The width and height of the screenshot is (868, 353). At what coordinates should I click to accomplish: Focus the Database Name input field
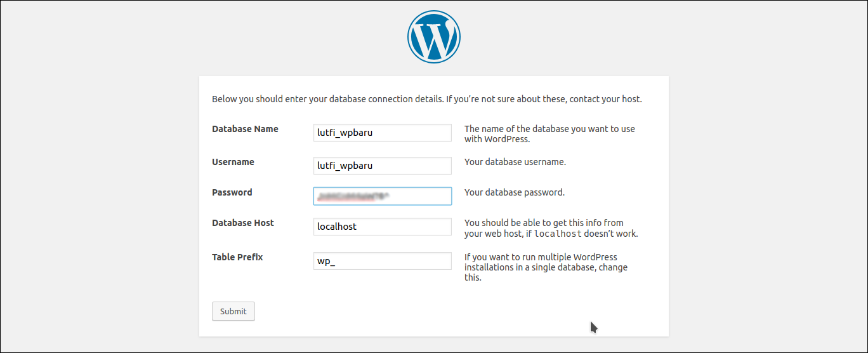pyautogui.click(x=383, y=133)
